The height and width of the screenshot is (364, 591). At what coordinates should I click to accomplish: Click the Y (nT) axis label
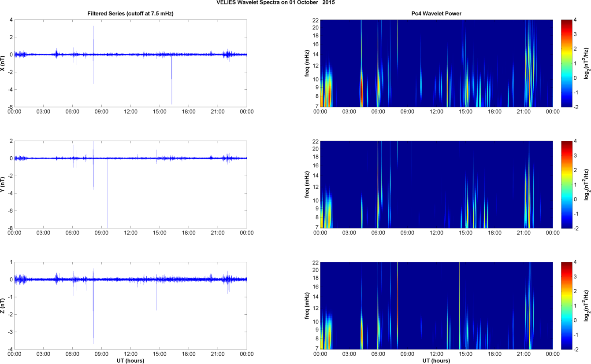tap(3, 185)
